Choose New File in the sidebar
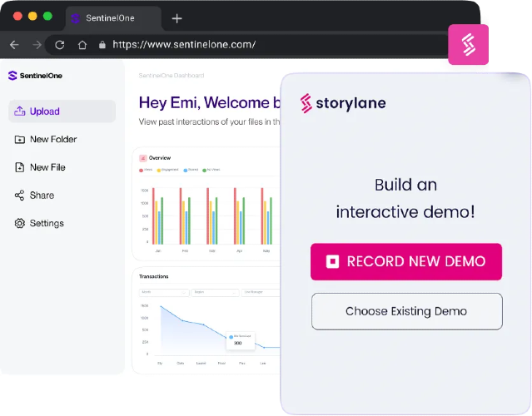532x416 pixels. click(x=40, y=167)
